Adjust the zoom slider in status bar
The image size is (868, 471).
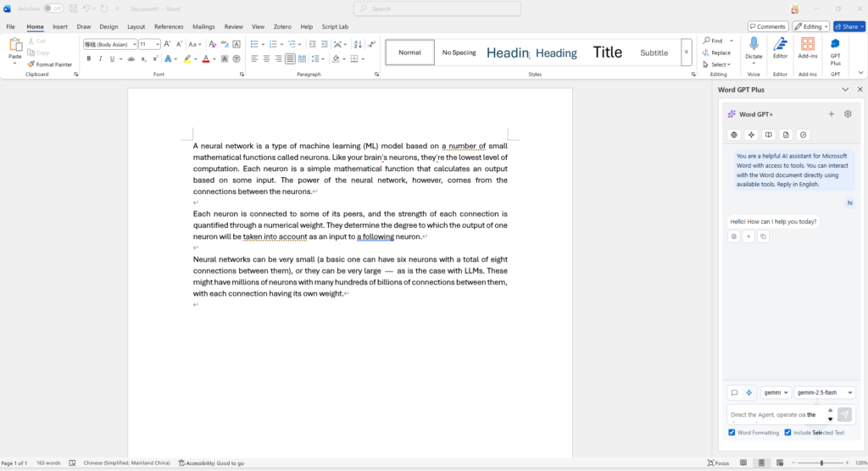pyautogui.click(x=821, y=463)
